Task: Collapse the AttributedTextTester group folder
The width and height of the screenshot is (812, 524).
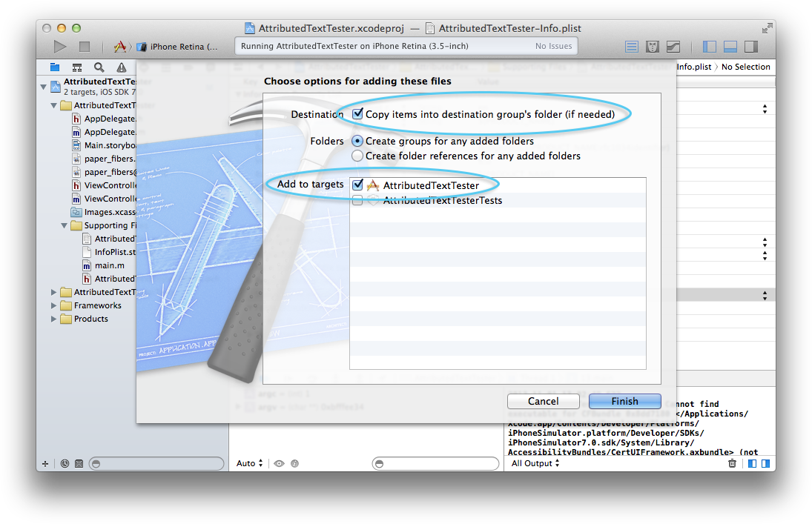Action: (x=54, y=106)
